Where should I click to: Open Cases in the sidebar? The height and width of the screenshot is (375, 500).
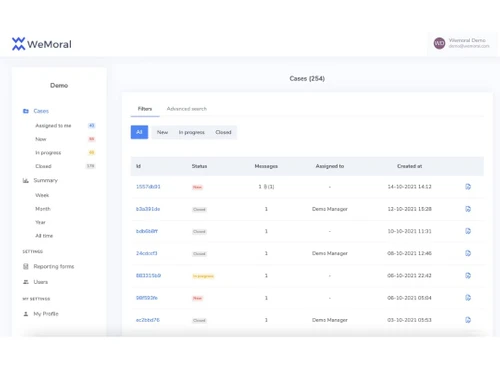point(41,111)
